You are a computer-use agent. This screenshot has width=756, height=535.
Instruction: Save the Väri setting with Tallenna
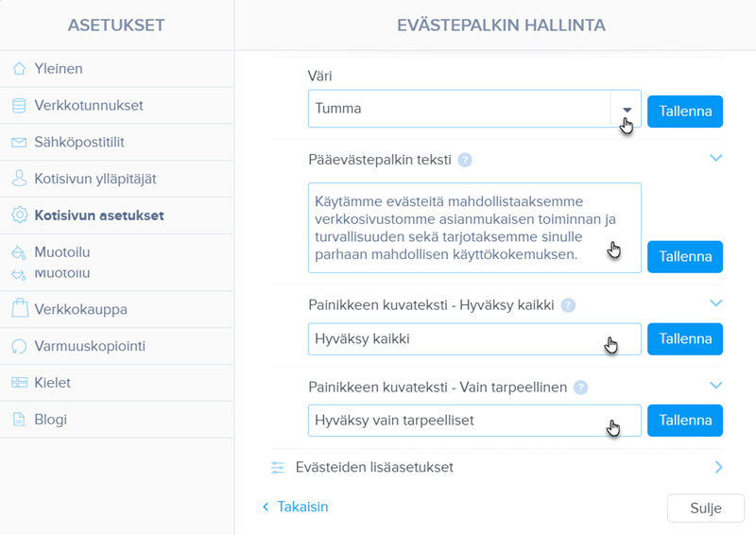pos(685,112)
